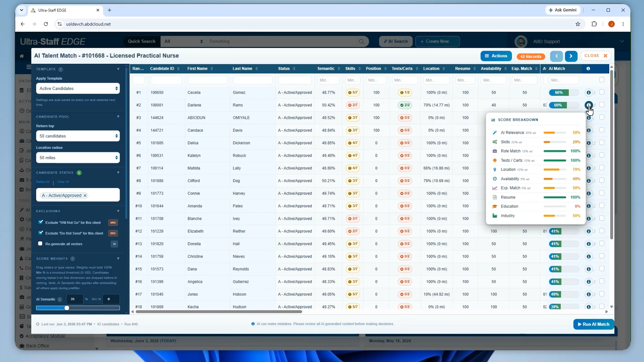Select the checkbox for Donella Hall row
644x362 pixels.
(x=602, y=243)
